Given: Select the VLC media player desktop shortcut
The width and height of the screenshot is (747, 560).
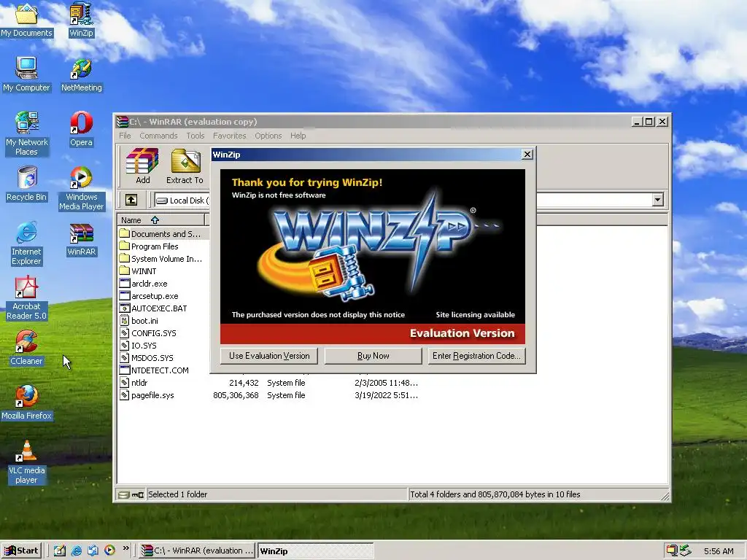Looking at the screenshot, I should tap(26, 462).
